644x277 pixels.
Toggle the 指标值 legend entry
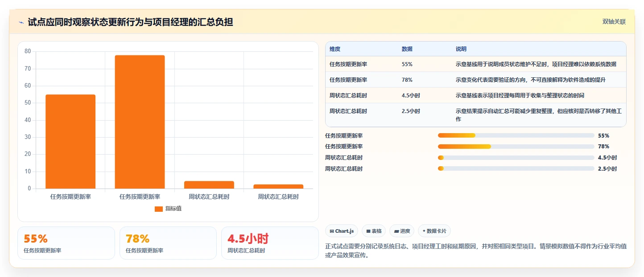(168, 209)
